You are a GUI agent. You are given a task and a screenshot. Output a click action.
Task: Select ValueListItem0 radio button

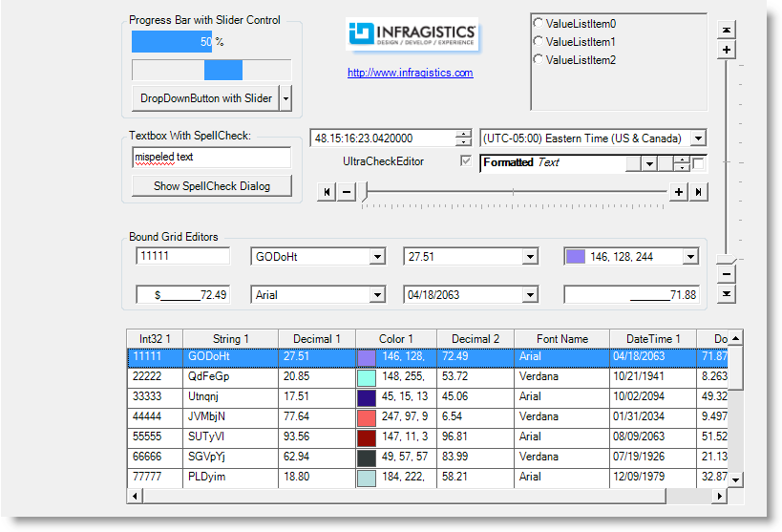pyautogui.click(x=539, y=23)
